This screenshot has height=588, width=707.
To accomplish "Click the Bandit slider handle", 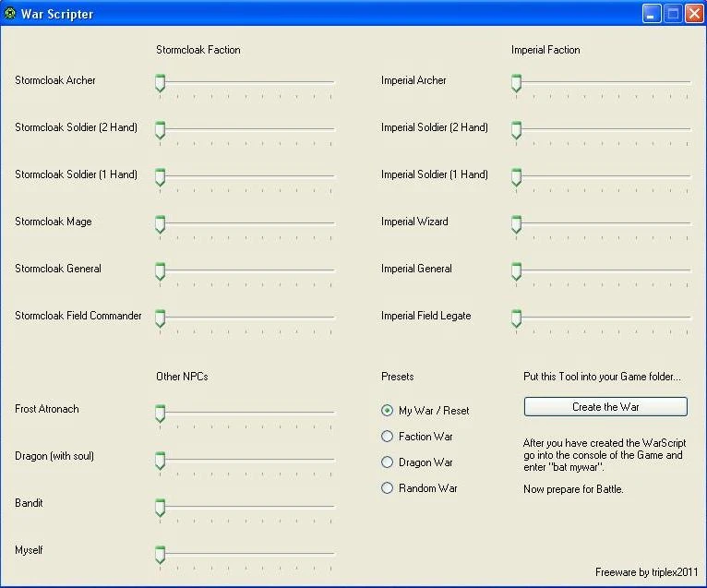I will coord(160,508).
